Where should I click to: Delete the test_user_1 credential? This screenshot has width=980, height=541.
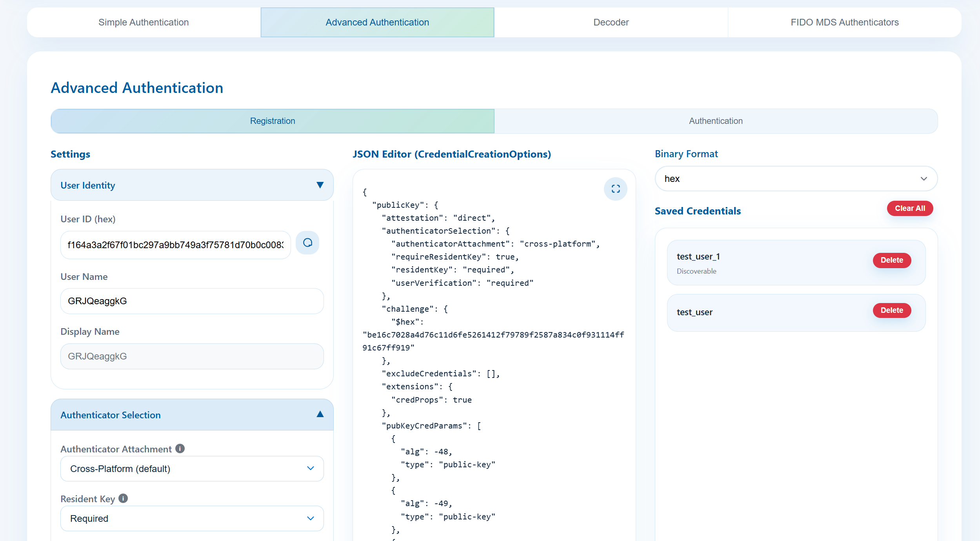891,260
